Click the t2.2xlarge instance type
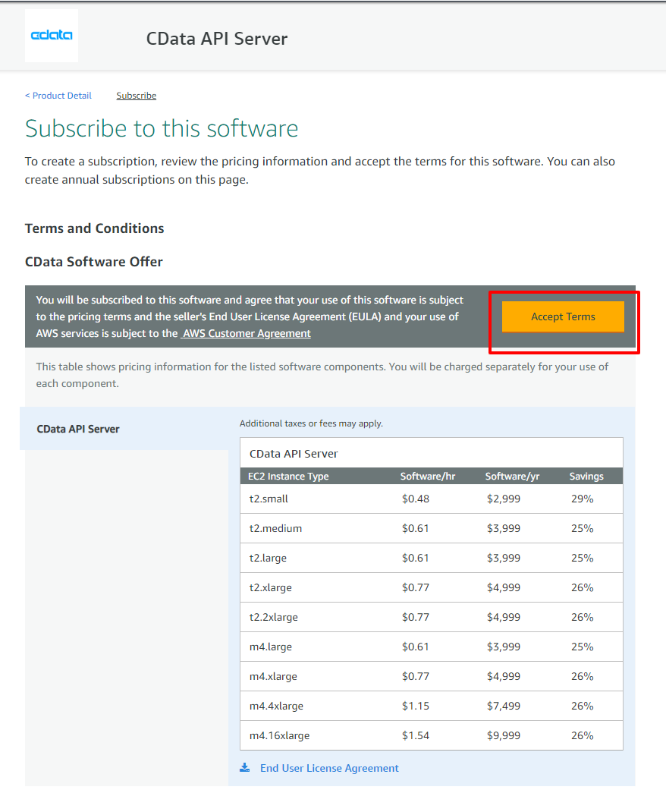 273,617
